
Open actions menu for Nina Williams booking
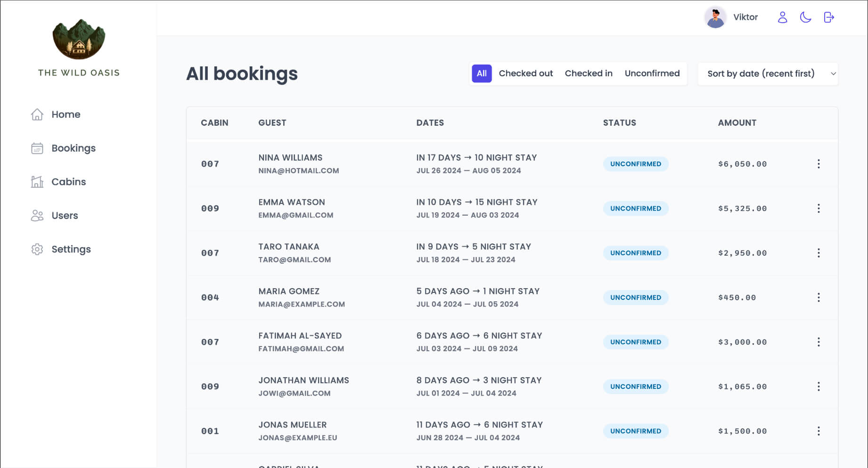tap(819, 164)
